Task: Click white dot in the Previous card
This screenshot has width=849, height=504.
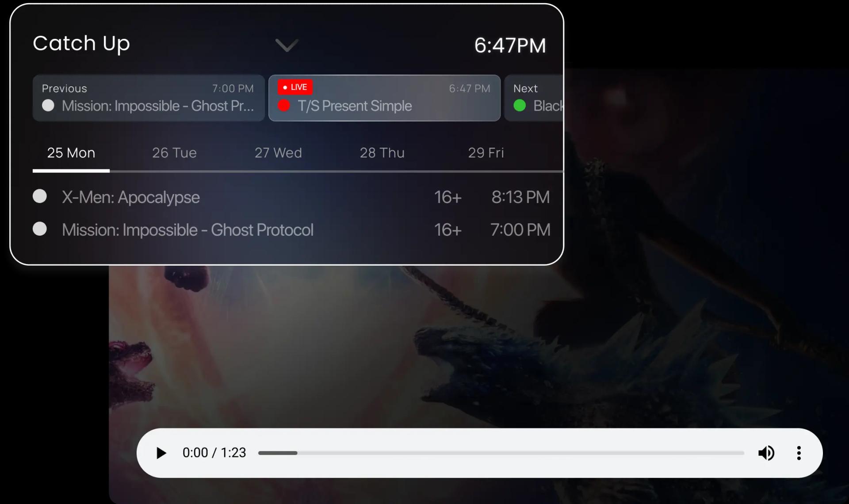Action: pos(48,106)
